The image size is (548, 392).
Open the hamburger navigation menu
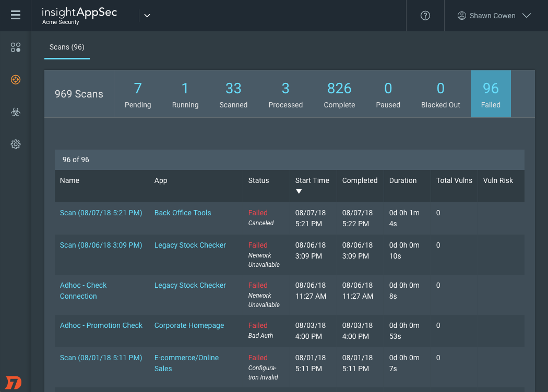16,15
